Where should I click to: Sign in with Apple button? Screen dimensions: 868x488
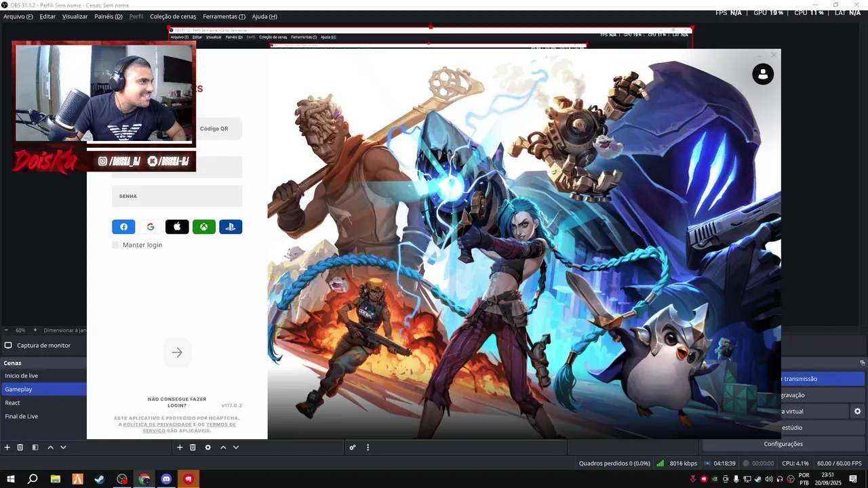[x=177, y=227]
